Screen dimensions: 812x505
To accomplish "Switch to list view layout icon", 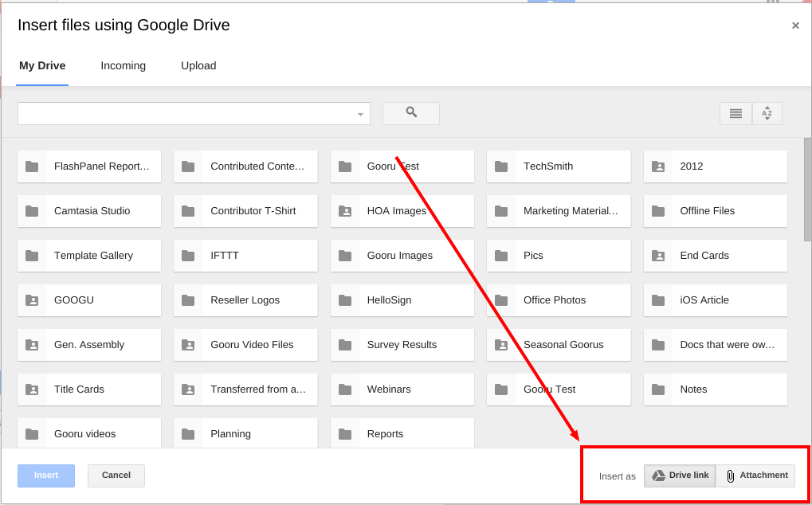I will click(736, 113).
